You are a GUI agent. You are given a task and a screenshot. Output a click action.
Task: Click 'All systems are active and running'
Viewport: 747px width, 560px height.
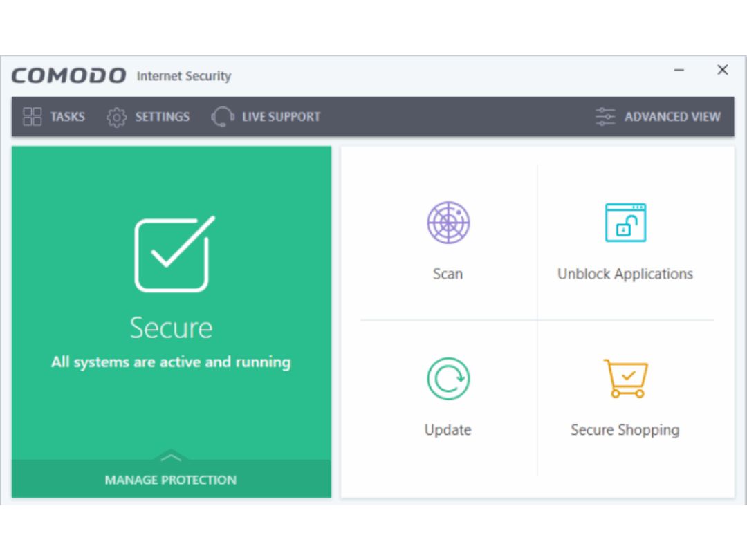171,362
